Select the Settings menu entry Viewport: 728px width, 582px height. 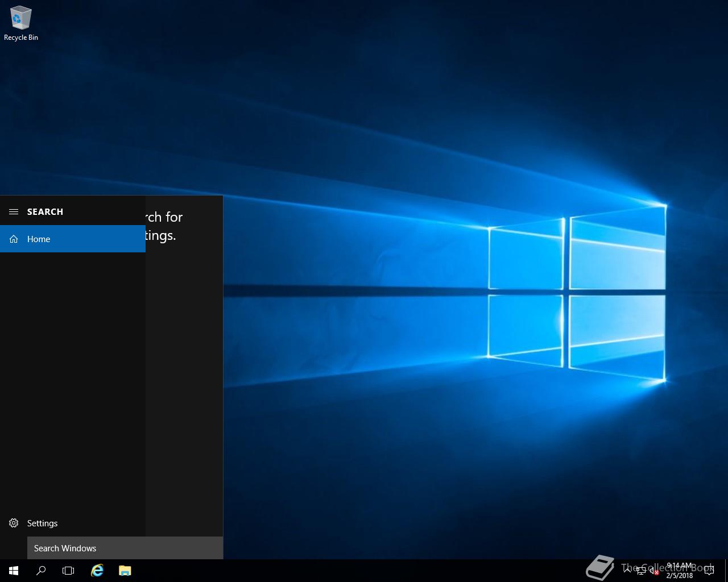pyautogui.click(x=42, y=523)
